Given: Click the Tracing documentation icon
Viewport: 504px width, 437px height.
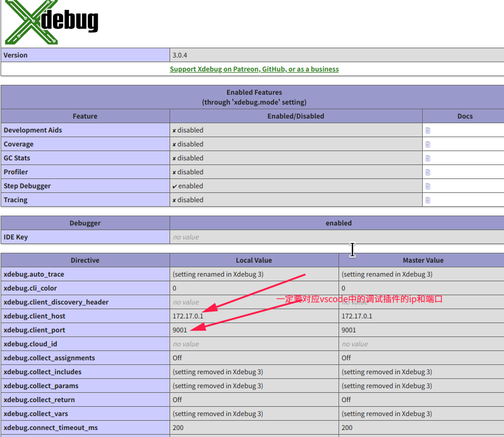Looking at the screenshot, I should pyautogui.click(x=428, y=200).
